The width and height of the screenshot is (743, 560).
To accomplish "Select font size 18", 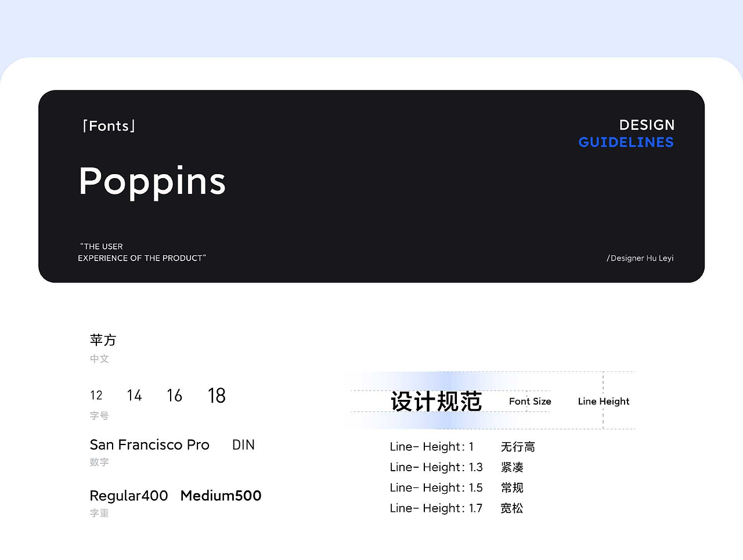I will [x=217, y=396].
